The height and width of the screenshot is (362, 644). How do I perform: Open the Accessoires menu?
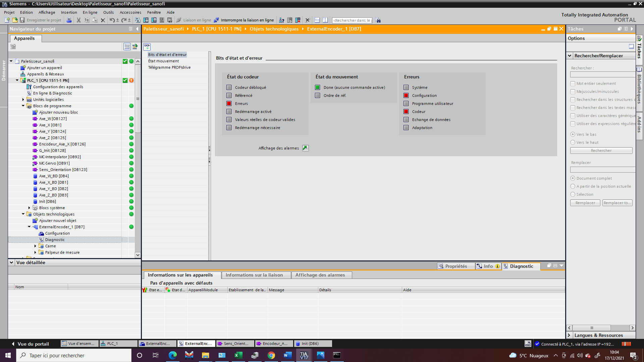(x=130, y=12)
